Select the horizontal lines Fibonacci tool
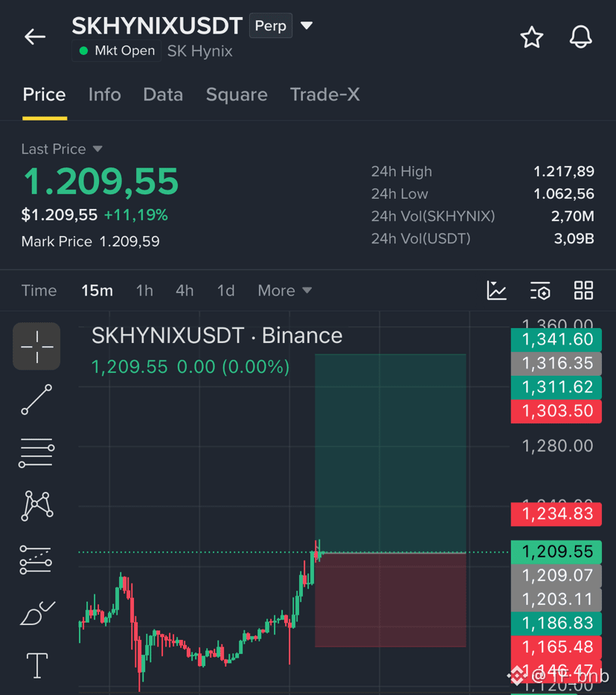Viewport: 616px width, 695px height. click(36, 452)
